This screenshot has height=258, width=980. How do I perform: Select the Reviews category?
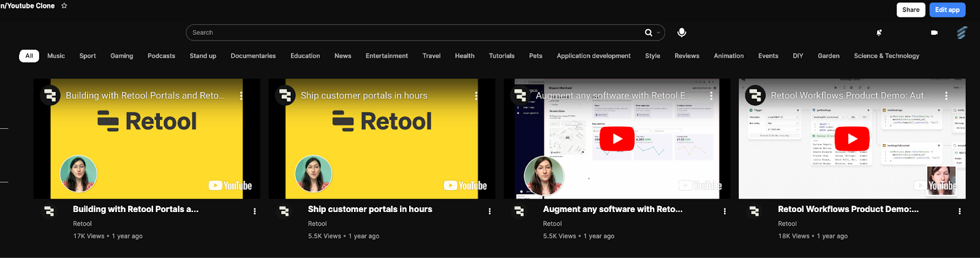point(687,56)
